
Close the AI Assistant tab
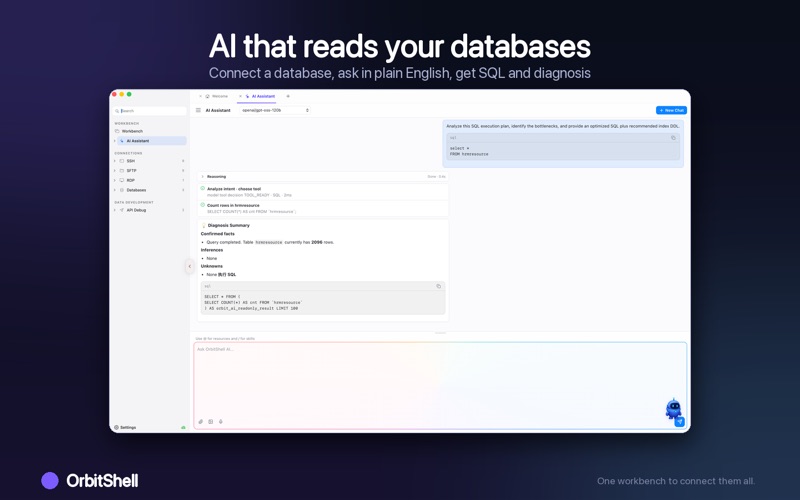(x=240, y=96)
